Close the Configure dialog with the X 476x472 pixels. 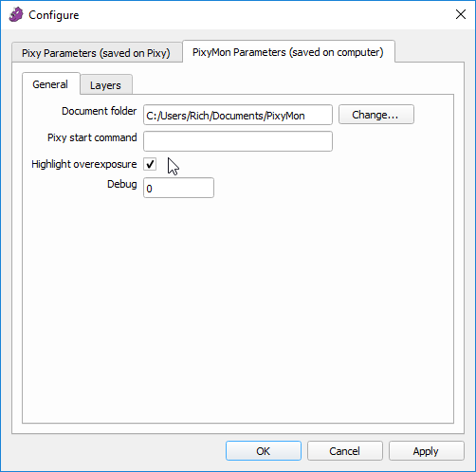[461, 14]
